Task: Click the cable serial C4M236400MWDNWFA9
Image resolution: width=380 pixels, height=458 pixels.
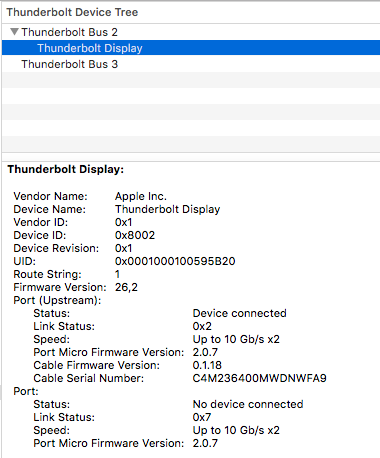Action: [x=259, y=378]
